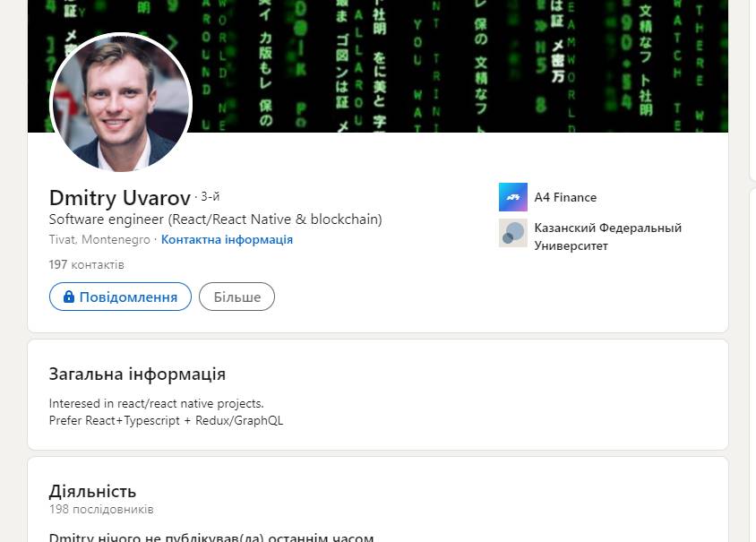This screenshot has width=756, height=542.
Task: Click the Dmitry Uvarov profile name
Action: pos(120,198)
